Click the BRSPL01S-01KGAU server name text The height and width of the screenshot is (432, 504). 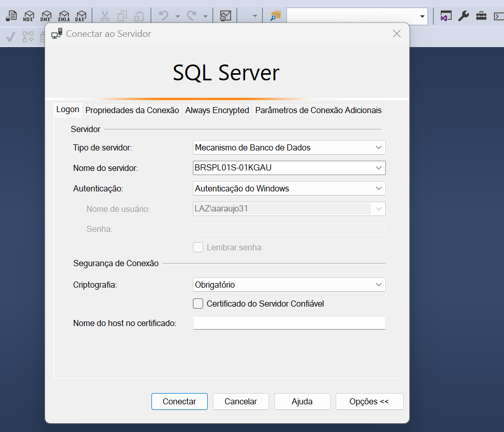(x=233, y=167)
